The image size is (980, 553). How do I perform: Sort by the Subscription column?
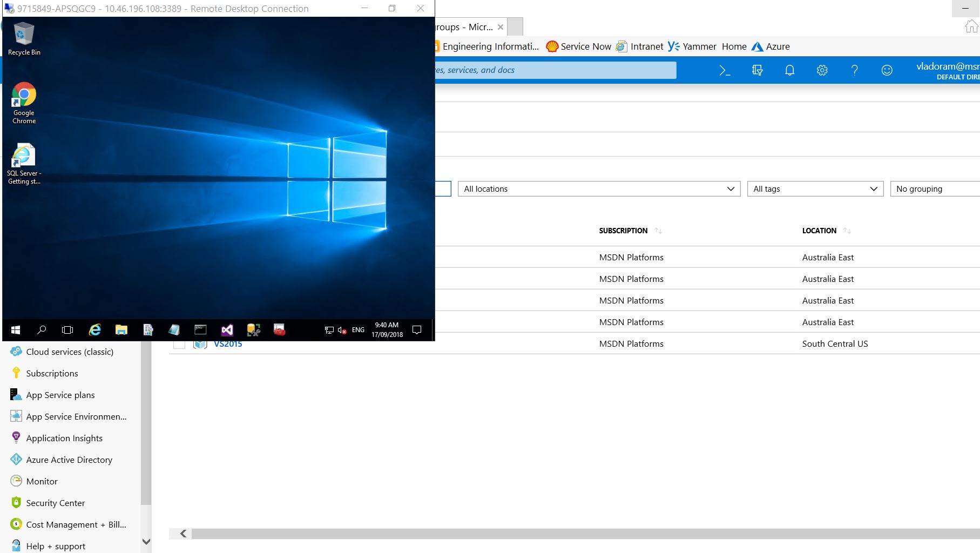[x=630, y=231]
